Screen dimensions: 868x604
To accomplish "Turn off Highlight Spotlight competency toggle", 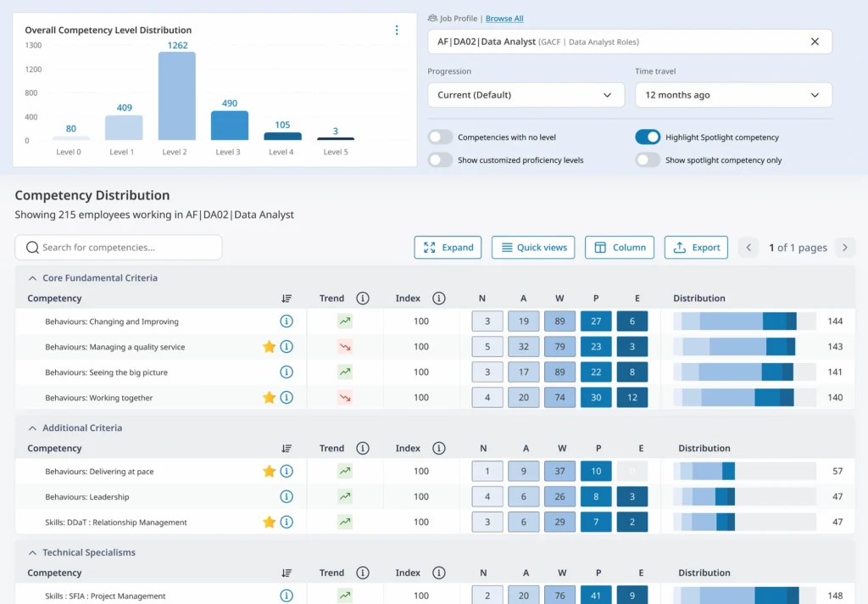I will (648, 137).
